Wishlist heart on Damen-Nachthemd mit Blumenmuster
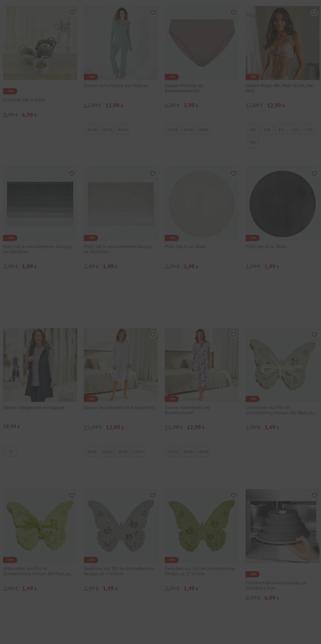Image resolution: width=321 pixels, height=644 pixels. click(233, 334)
